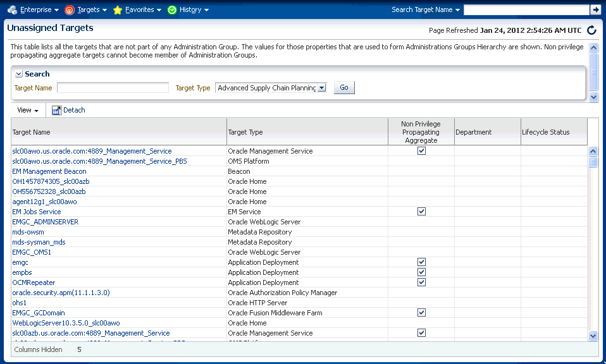Click the Detach table icon

[x=56, y=111]
